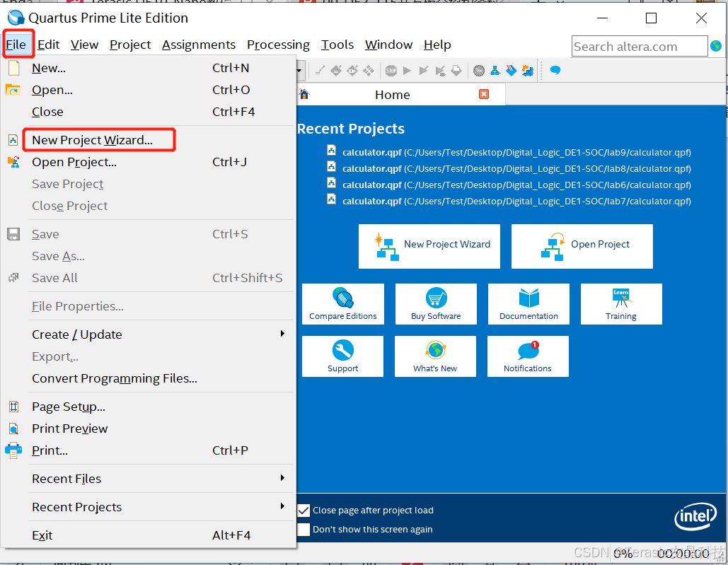The image size is (728, 565).
Task: Open the toolbar dropdown arrow beside File menu edge
Action: (x=299, y=71)
